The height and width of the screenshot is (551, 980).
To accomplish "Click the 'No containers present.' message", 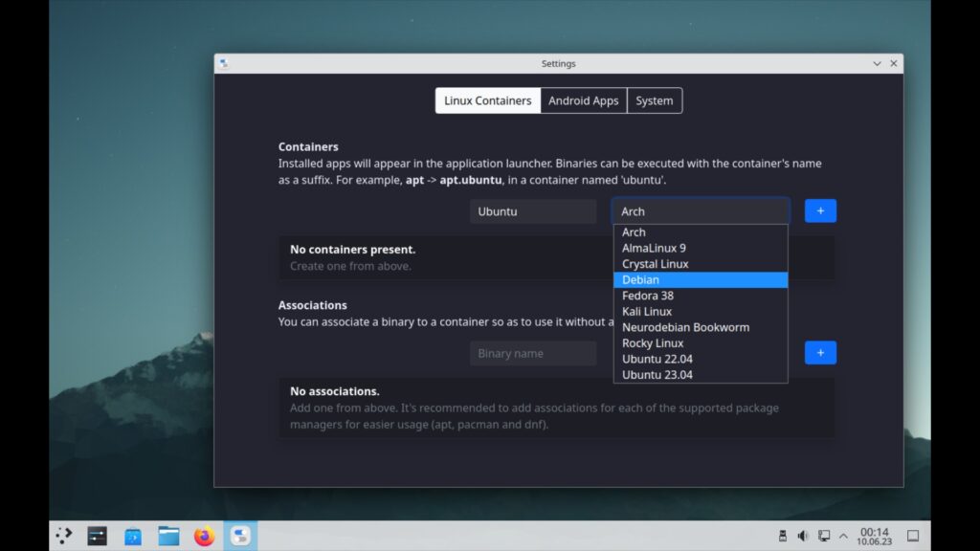I will coord(352,250).
